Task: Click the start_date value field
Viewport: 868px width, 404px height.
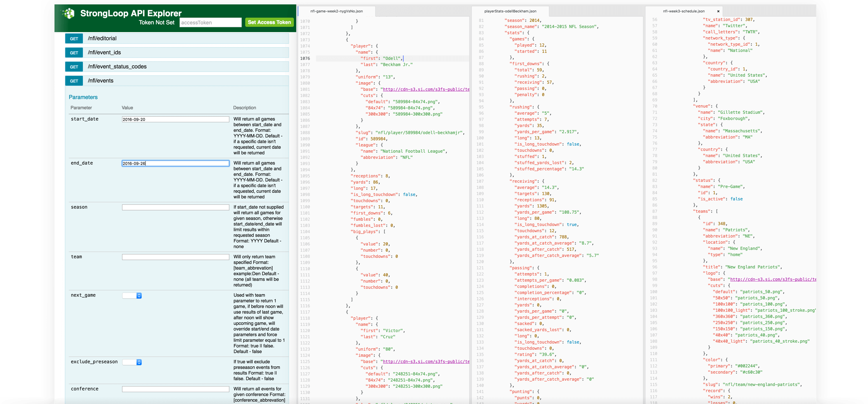Action: point(175,120)
